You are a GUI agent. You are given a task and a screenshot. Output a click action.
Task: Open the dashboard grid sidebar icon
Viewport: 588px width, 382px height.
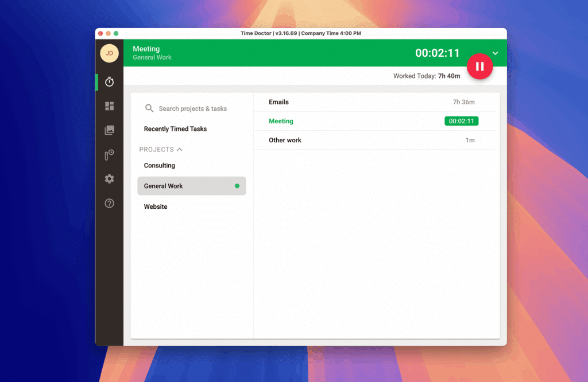(109, 106)
